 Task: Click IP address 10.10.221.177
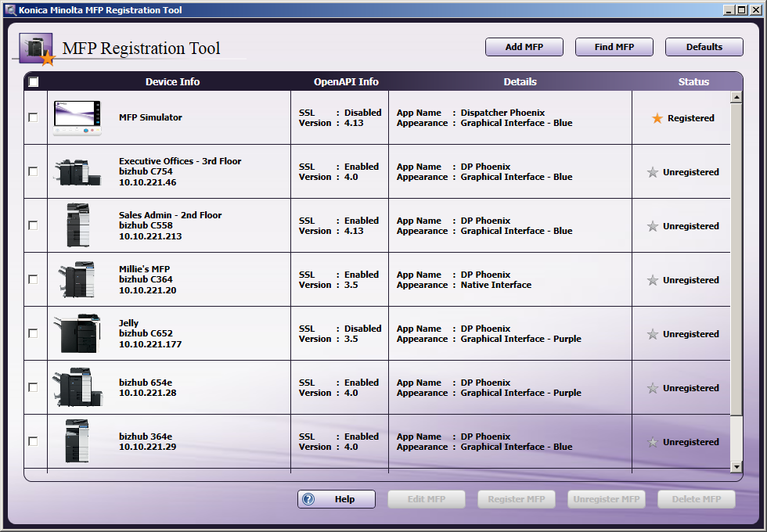tap(150, 344)
